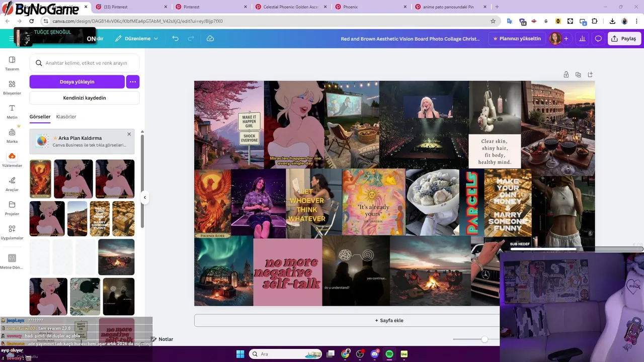The height and width of the screenshot is (362, 644).
Task: Open the Canva user avatar
Action: pos(555,39)
